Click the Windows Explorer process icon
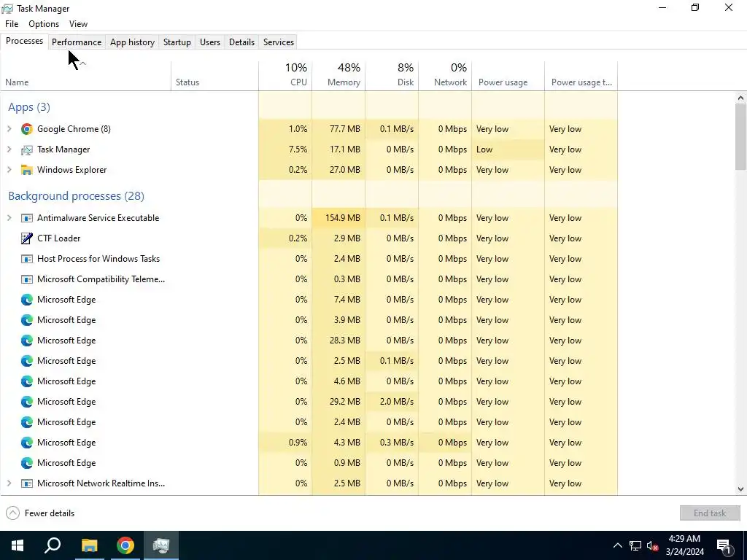The image size is (747, 560). 27,170
